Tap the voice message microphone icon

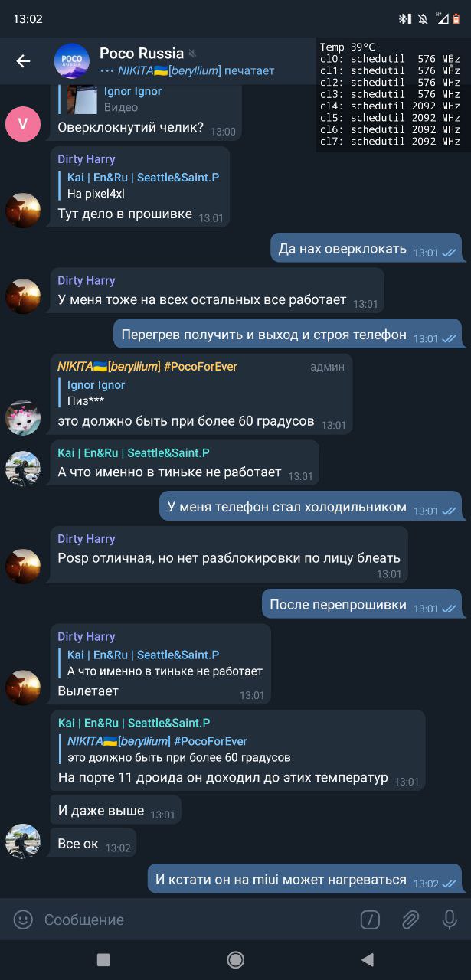click(450, 920)
